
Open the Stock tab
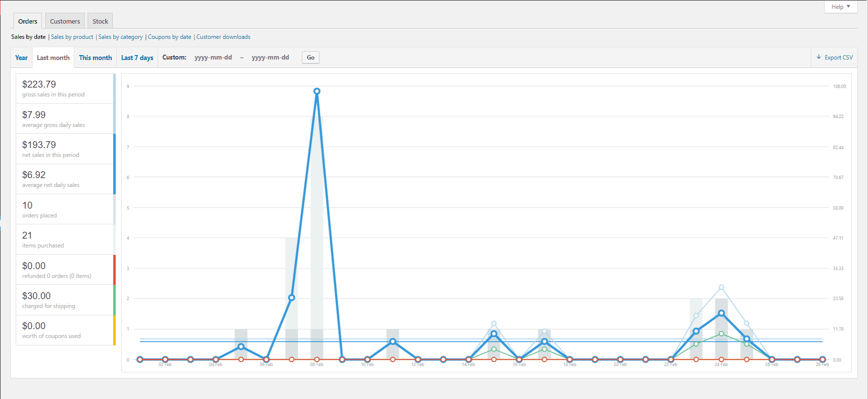point(100,21)
